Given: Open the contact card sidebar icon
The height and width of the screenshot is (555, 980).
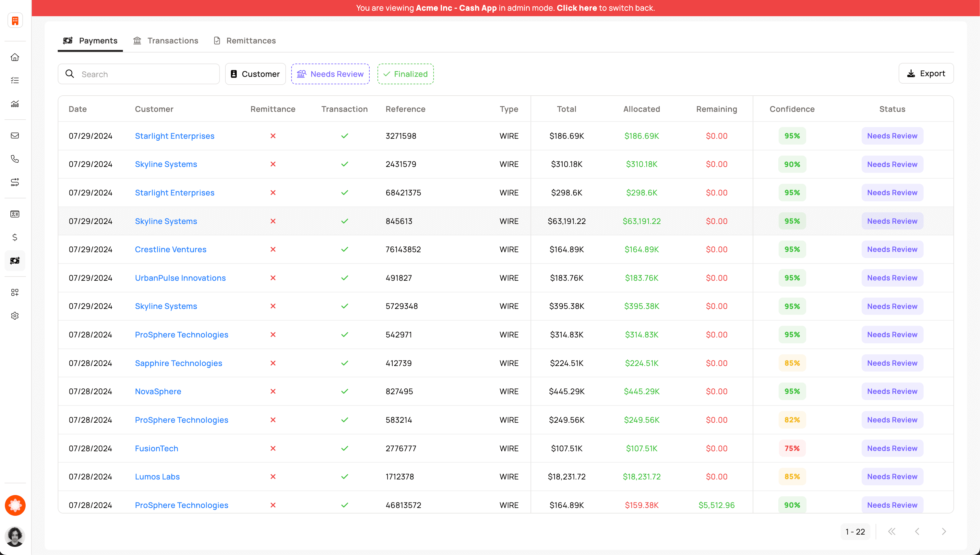Looking at the screenshot, I should (15, 214).
